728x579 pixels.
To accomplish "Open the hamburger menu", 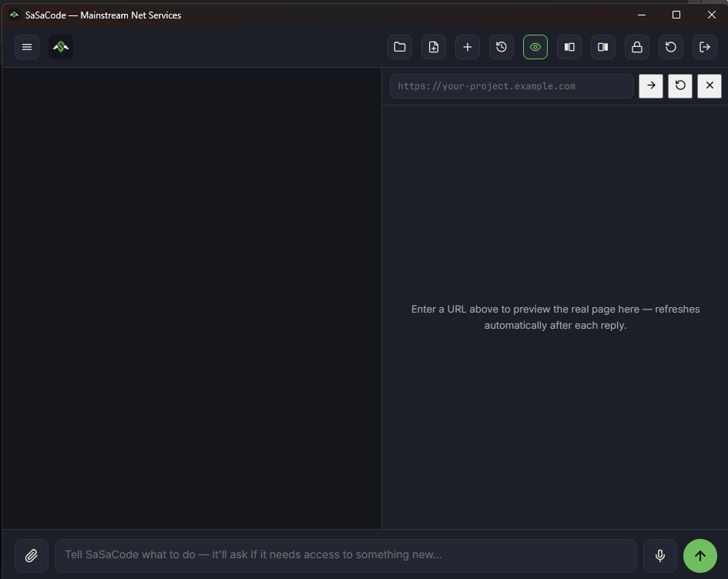I will coord(27,47).
